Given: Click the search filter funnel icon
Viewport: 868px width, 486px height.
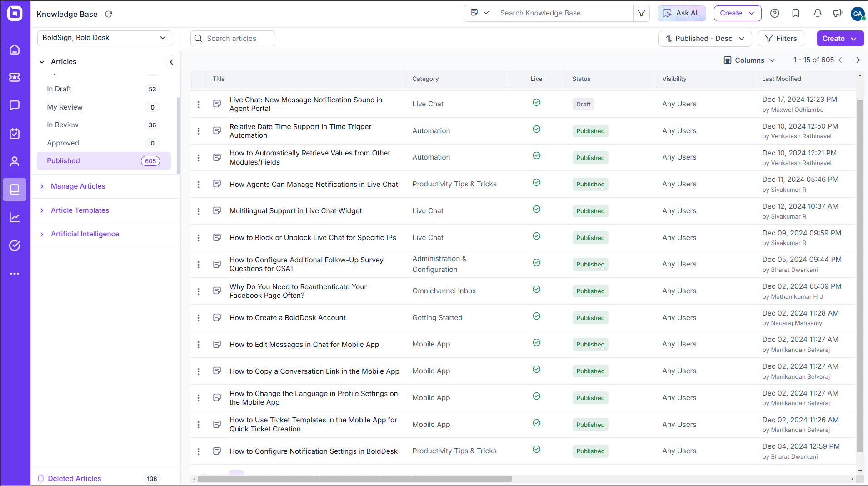Looking at the screenshot, I should (641, 13).
